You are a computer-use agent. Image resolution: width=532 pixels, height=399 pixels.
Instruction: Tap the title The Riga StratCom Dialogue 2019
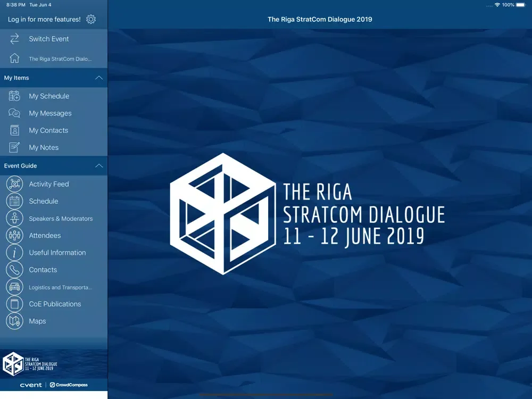(x=320, y=19)
